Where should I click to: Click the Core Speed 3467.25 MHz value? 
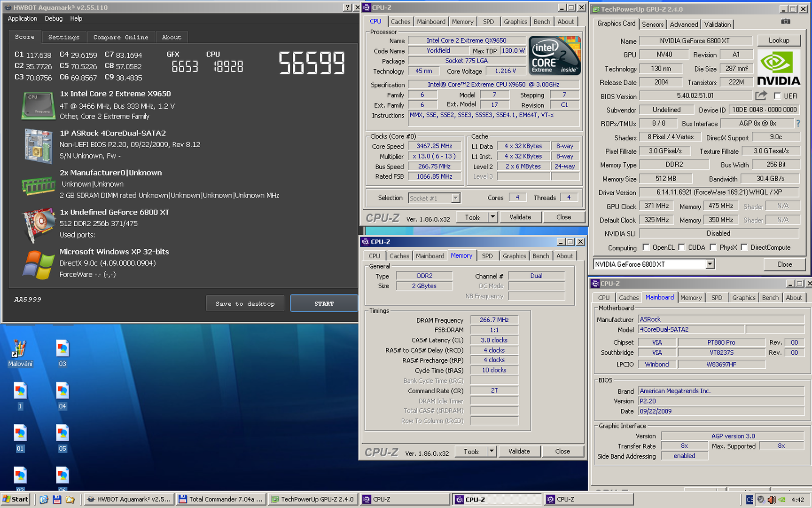click(434, 146)
